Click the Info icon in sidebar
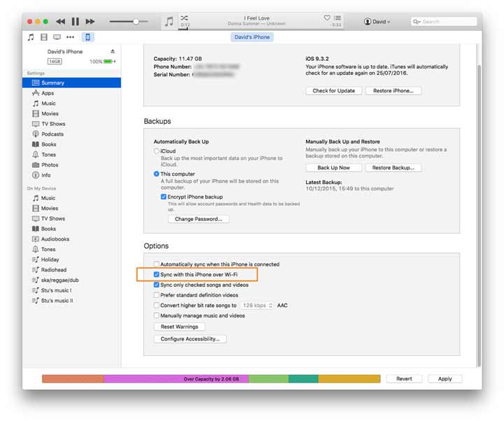Viewport: 504px width, 421px height. click(x=36, y=176)
